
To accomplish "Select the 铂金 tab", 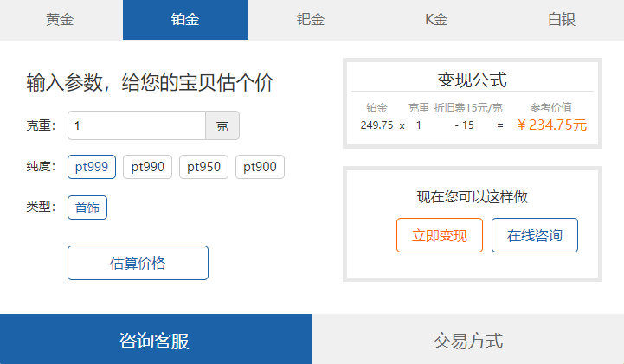I will 185,20.
